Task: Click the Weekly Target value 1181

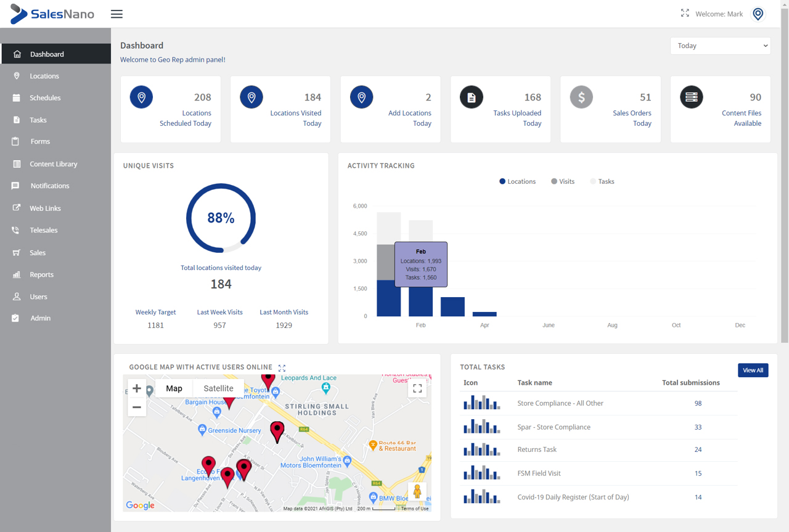Action: [155, 325]
